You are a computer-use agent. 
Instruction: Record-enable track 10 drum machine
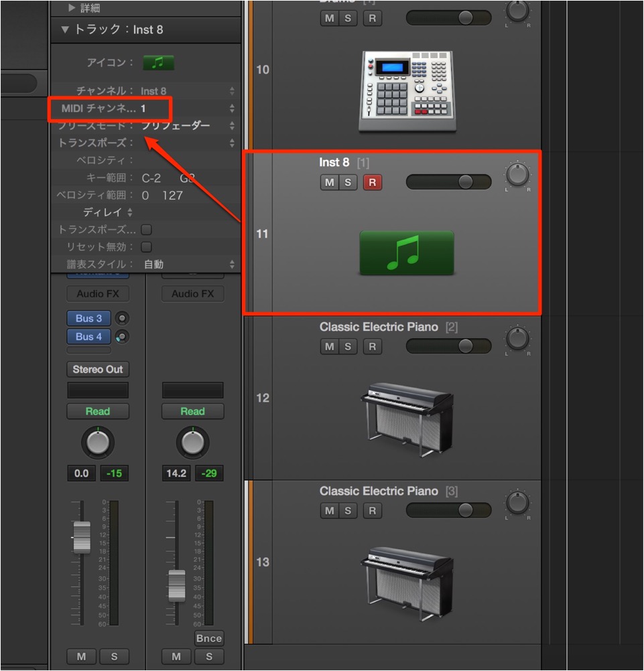click(372, 18)
